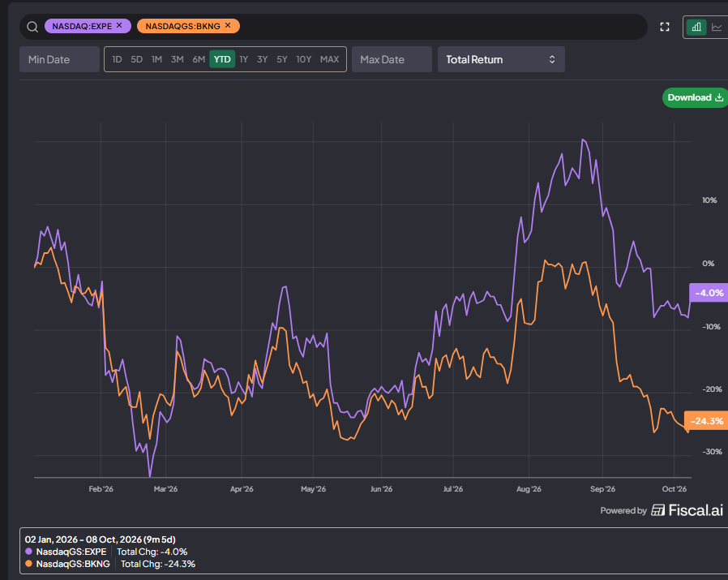Image resolution: width=728 pixels, height=580 pixels.
Task: Remove the NASDAQGS:BKNG ticker chip
Action: [228, 26]
